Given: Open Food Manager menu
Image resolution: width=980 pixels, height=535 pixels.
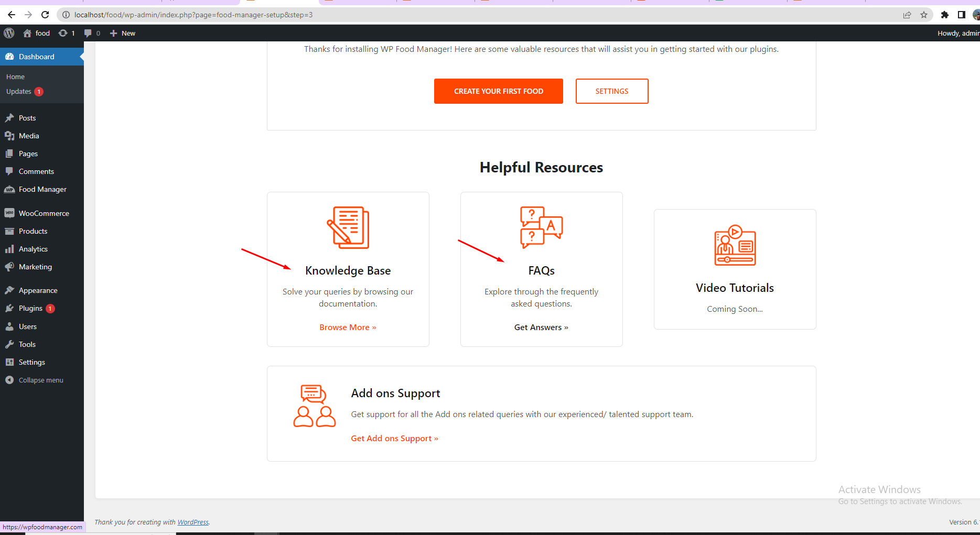Looking at the screenshot, I should pos(42,189).
